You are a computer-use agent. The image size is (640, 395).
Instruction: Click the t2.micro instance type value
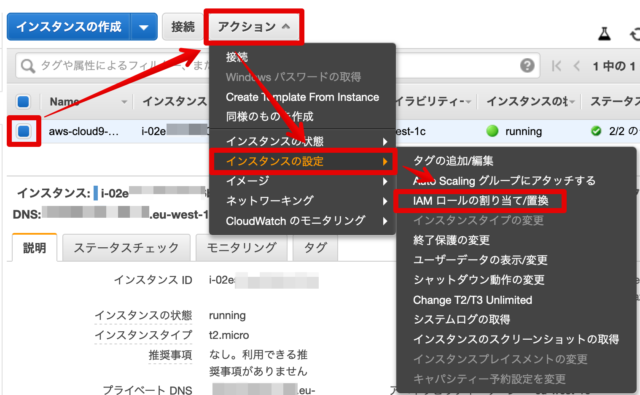coord(229,335)
